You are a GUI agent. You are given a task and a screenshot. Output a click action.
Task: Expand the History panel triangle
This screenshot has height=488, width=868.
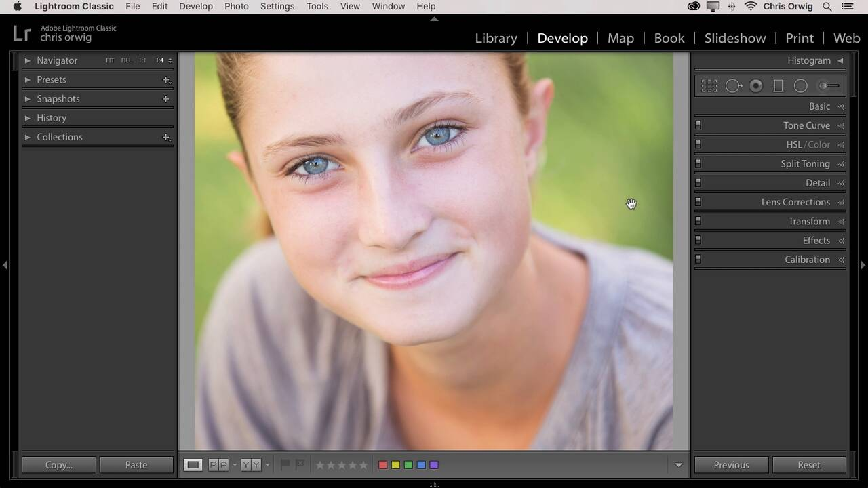pos(28,118)
